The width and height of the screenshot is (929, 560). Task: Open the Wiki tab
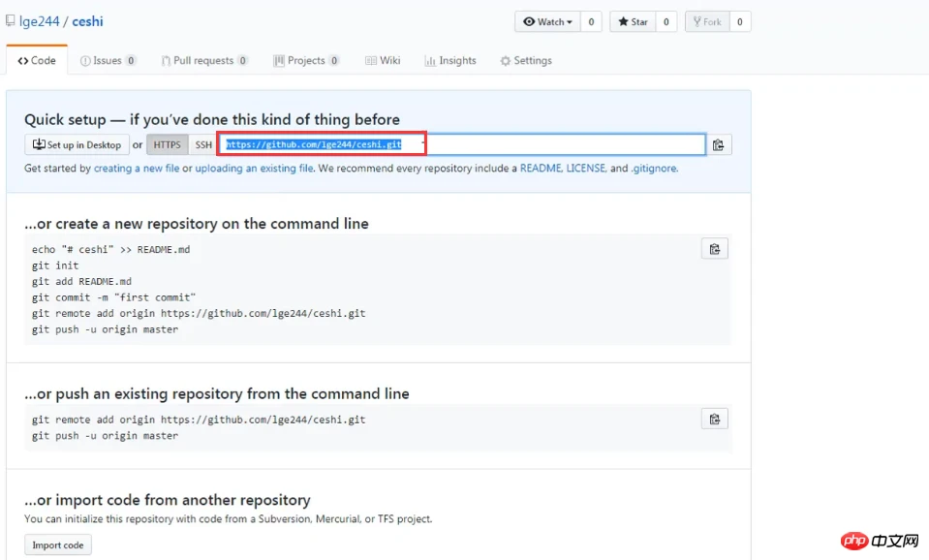tap(383, 60)
